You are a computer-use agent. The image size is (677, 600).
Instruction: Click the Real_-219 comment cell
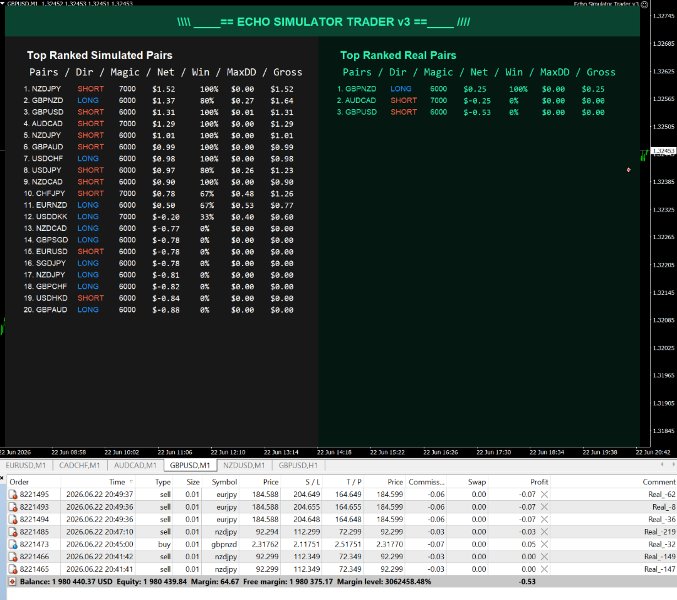pos(660,532)
